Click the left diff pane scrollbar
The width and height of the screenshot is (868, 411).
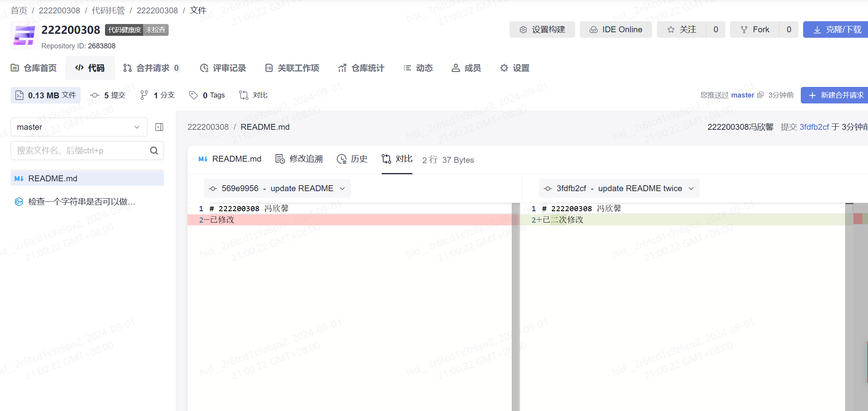516,307
